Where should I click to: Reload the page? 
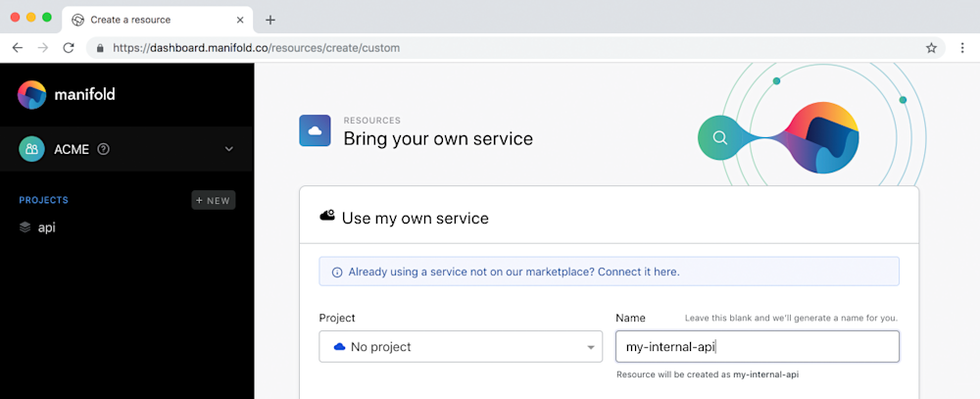[x=69, y=47]
